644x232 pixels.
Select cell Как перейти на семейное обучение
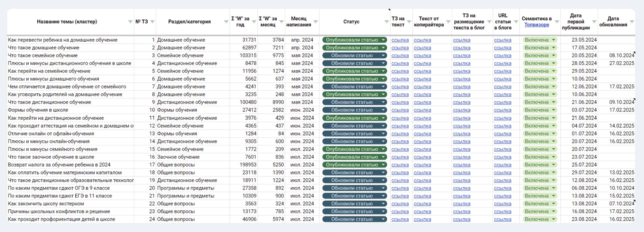pos(49,71)
